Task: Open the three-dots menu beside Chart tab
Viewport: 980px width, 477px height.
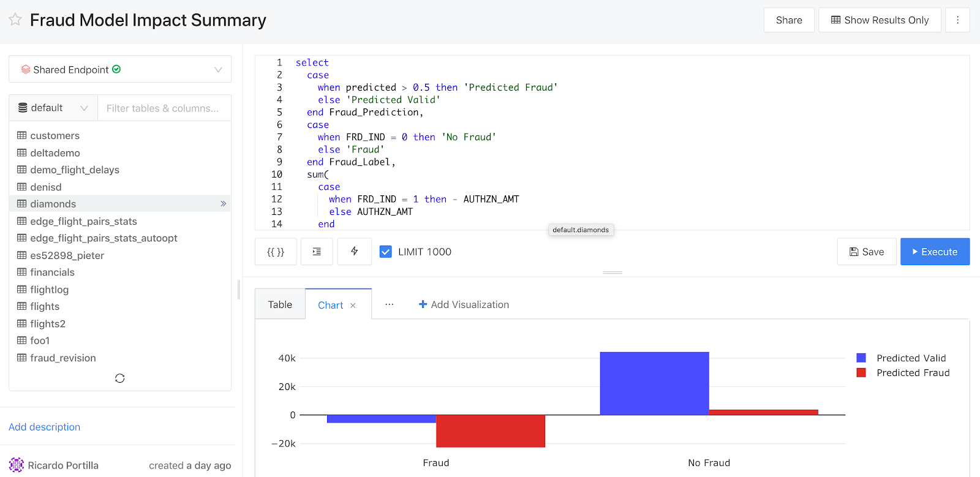Action: coord(389,304)
